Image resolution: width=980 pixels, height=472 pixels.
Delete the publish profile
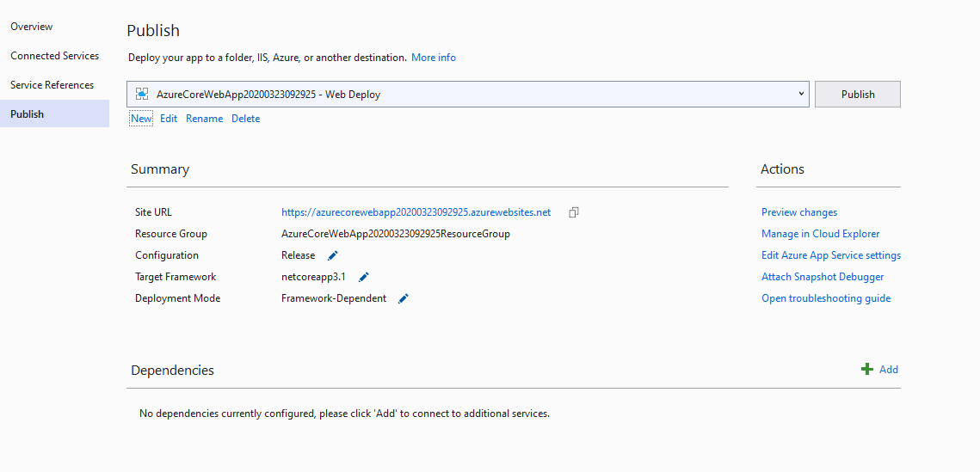(245, 119)
